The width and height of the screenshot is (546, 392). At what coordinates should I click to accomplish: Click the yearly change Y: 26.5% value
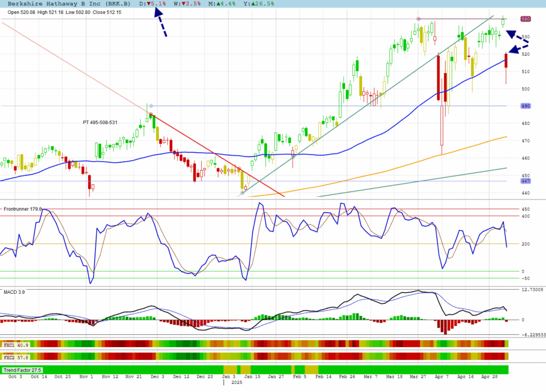(259, 4)
